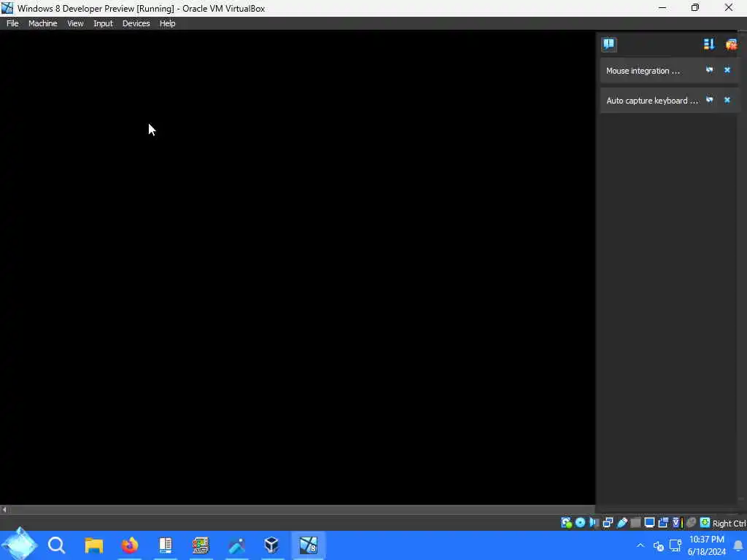Click inside the black VM display area
The image size is (747, 560).
298,268
